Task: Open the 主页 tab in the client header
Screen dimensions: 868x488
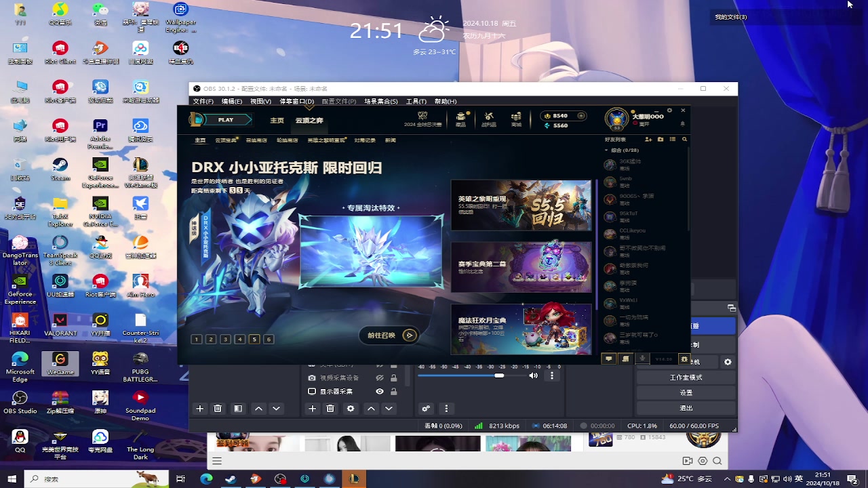Action: point(277,120)
